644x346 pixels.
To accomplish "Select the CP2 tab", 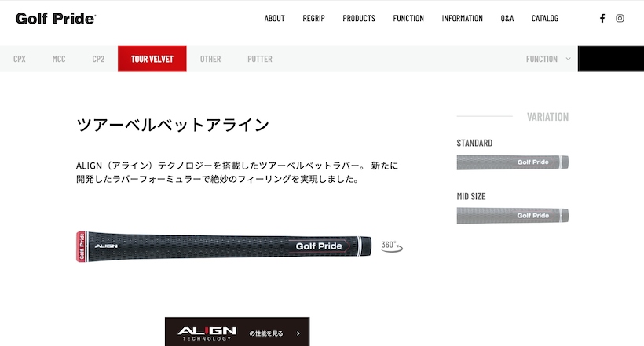I will [98, 59].
